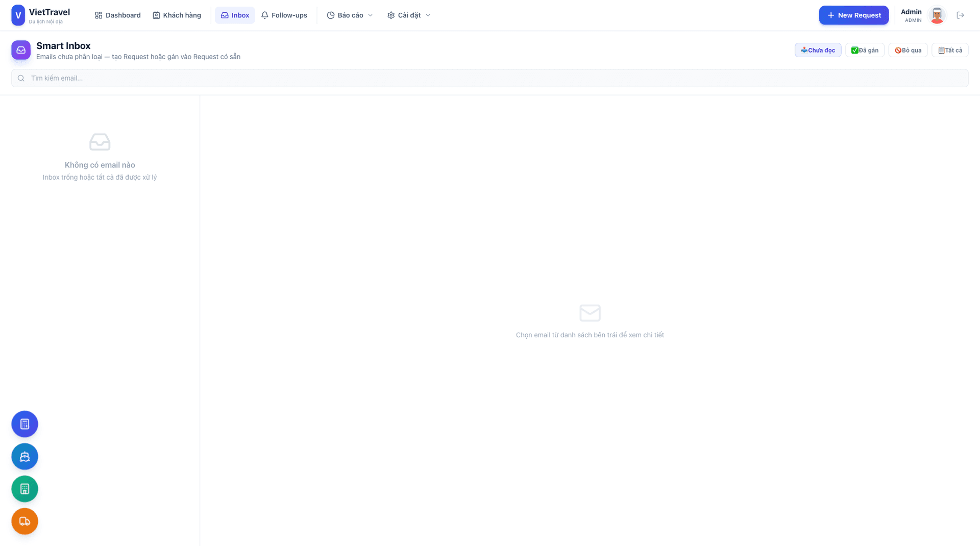Click 'Không có email nào' message
980x546 pixels.
(100, 165)
